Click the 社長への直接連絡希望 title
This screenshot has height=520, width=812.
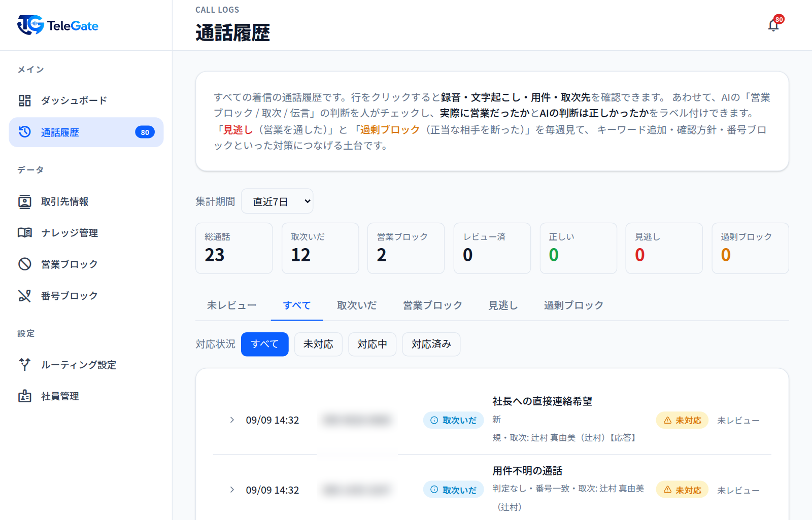coord(543,401)
